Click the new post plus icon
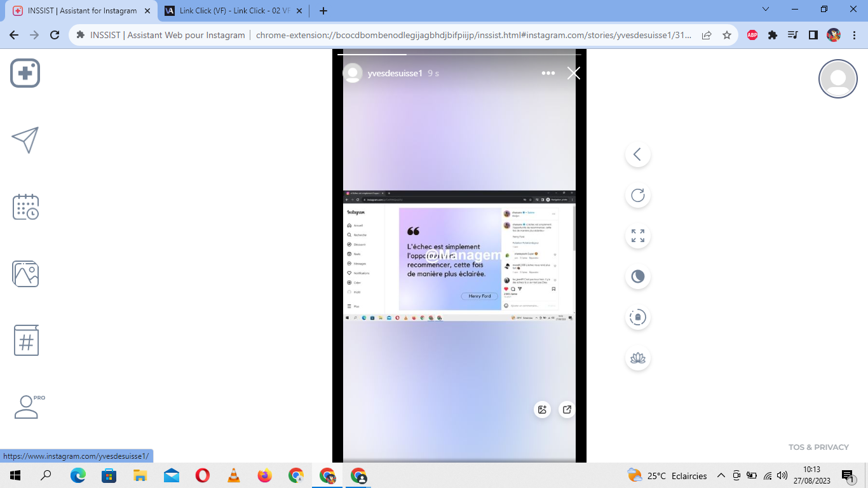Viewport: 868px width, 488px height. click(x=25, y=73)
